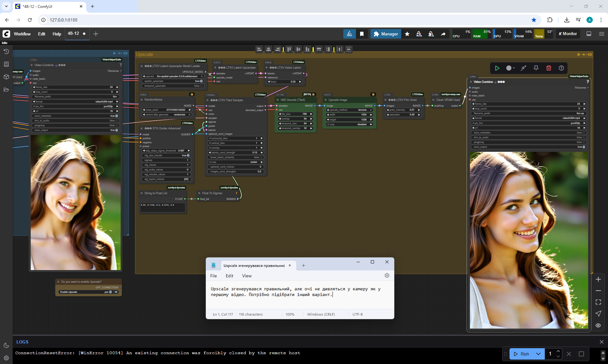Delete node with red trash icon
The image size is (608, 364).
[x=548, y=68]
